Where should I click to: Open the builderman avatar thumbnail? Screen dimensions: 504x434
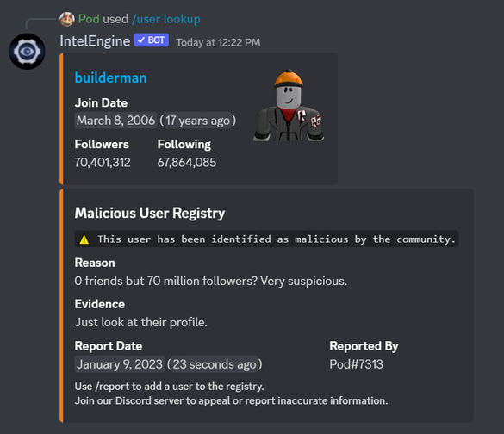[x=289, y=105]
